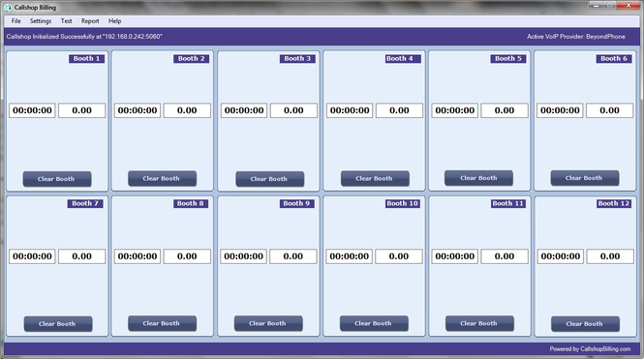Open the Report menu
The height and width of the screenshot is (359, 644).
(x=90, y=21)
